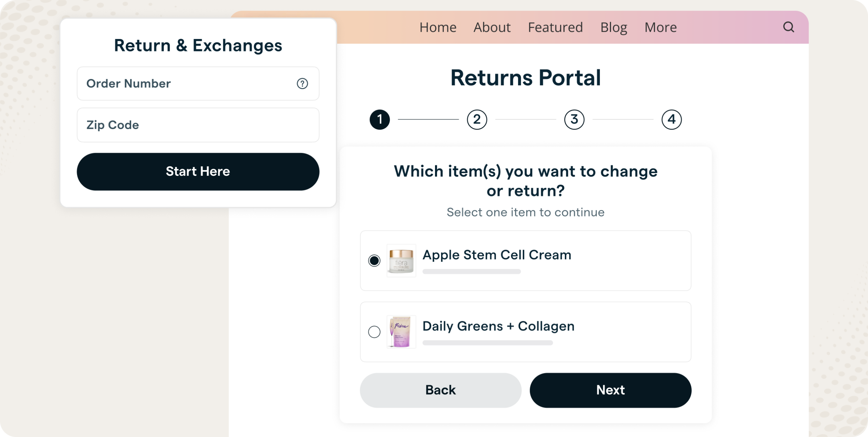Click the Apple Stem Cell Cream thumbnail
Screen dimensions: 868x437
coord(401,261)
